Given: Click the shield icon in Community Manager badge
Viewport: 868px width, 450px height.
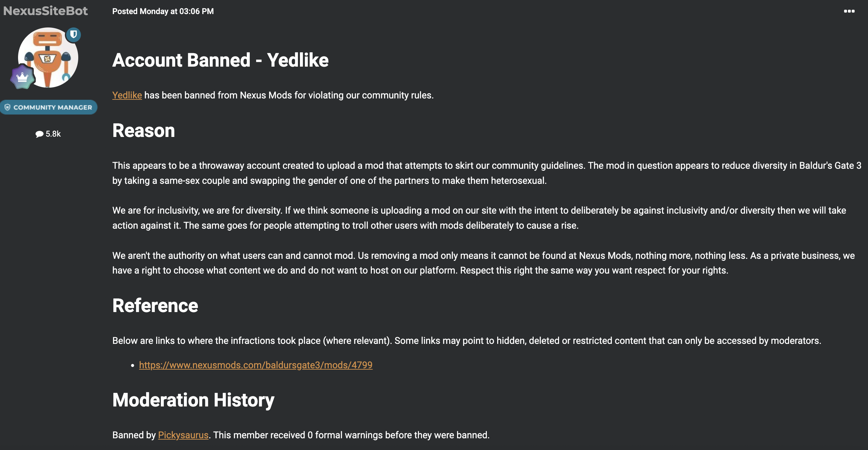Looking at the screenshot, I should [7, 107].
